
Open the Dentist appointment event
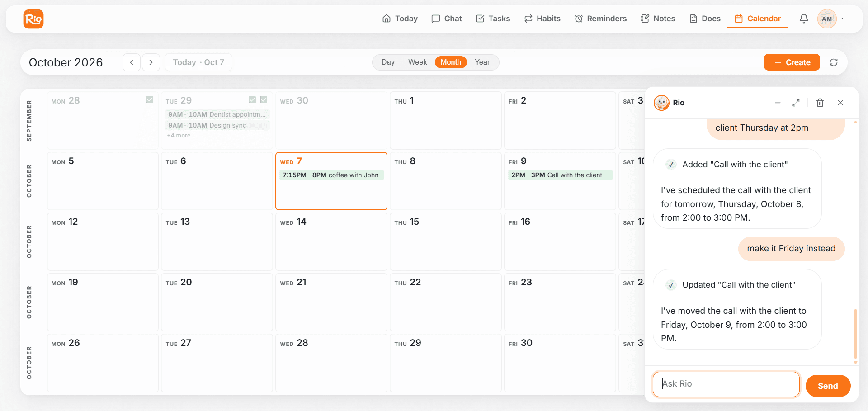coord(217,114)
